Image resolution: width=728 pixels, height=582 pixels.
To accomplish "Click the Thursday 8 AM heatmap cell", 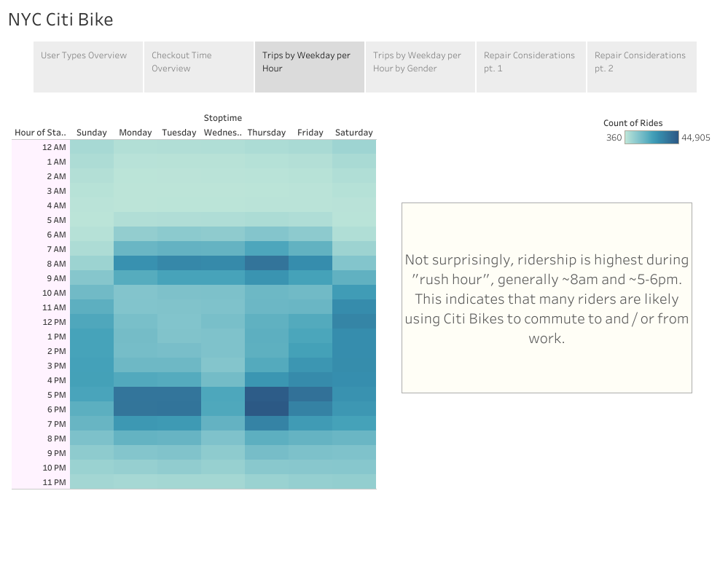I will 267,264.
